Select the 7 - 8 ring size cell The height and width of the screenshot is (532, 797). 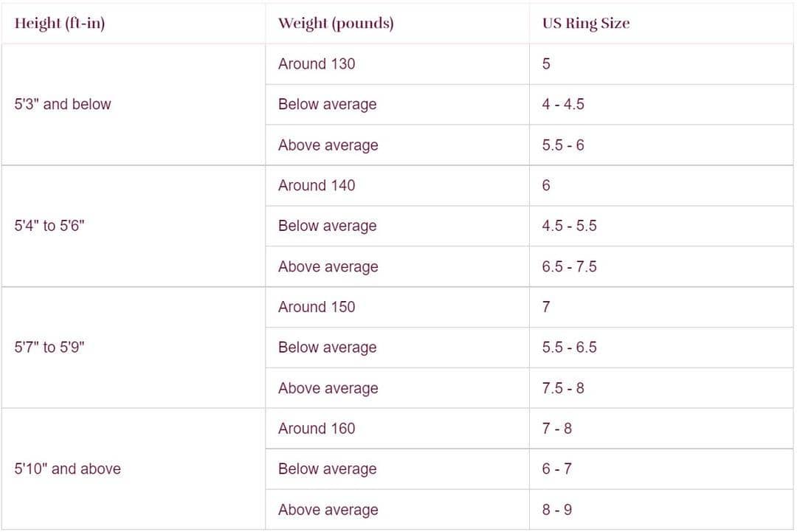557,429
